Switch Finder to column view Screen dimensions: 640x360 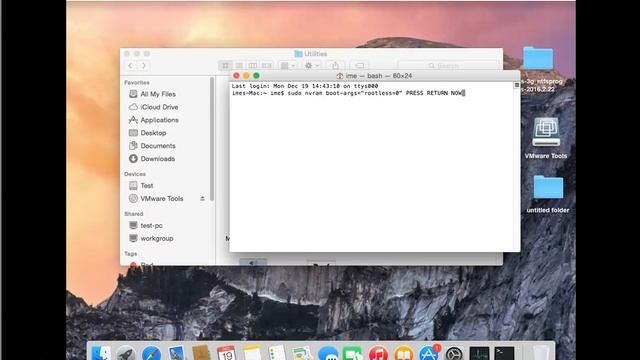pyautogui.click(x=253, y=65)
